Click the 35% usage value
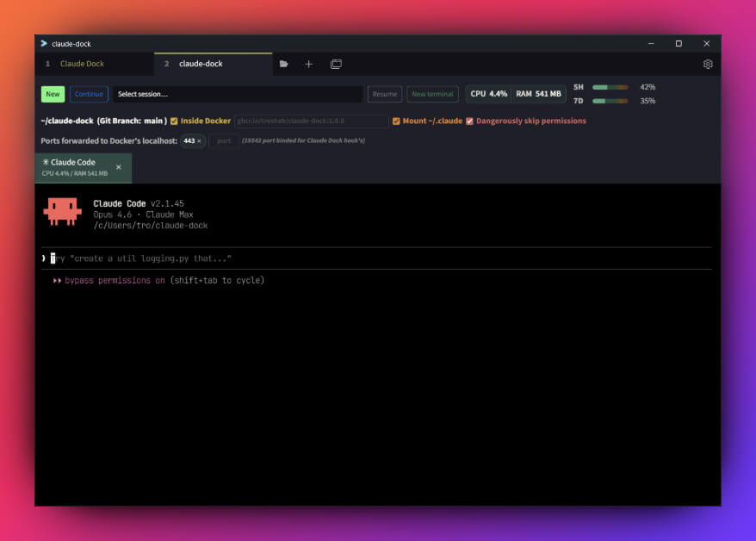The width and height of the screenshot is (756, 541). pos(648,101)
